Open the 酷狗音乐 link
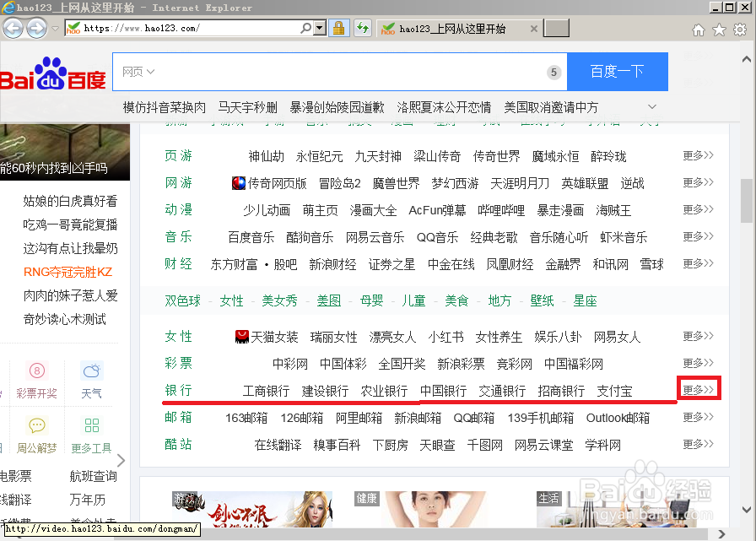 point(310,237)
